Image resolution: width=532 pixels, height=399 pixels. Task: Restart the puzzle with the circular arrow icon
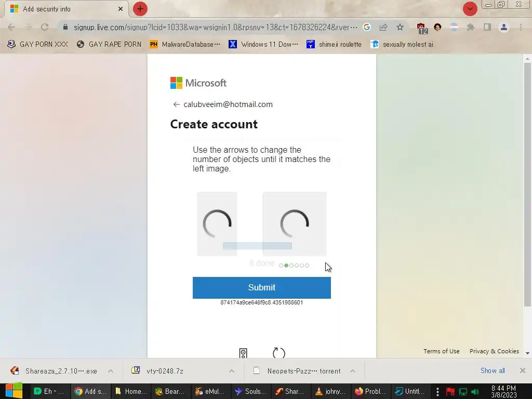[x=279, y=353]
